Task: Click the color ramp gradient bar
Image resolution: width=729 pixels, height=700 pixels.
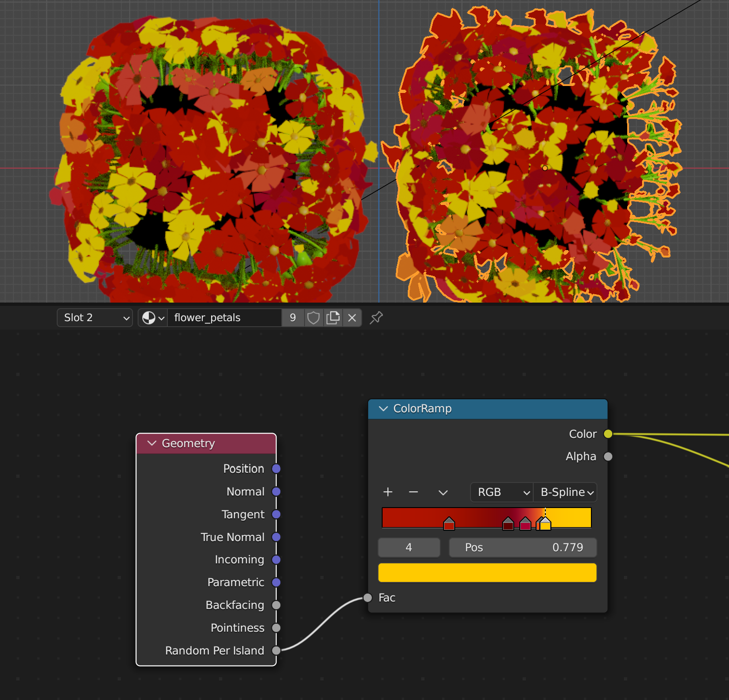Action: coord(486,517)
